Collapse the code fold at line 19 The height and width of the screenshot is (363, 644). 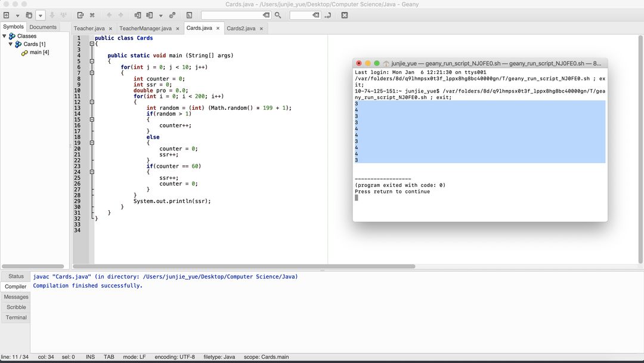[92, 143]
